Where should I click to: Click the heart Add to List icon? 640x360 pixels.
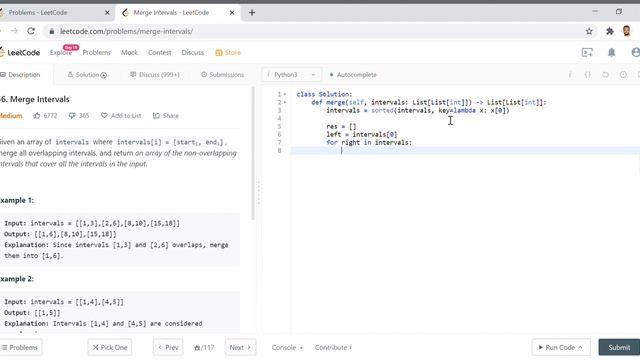104,116
